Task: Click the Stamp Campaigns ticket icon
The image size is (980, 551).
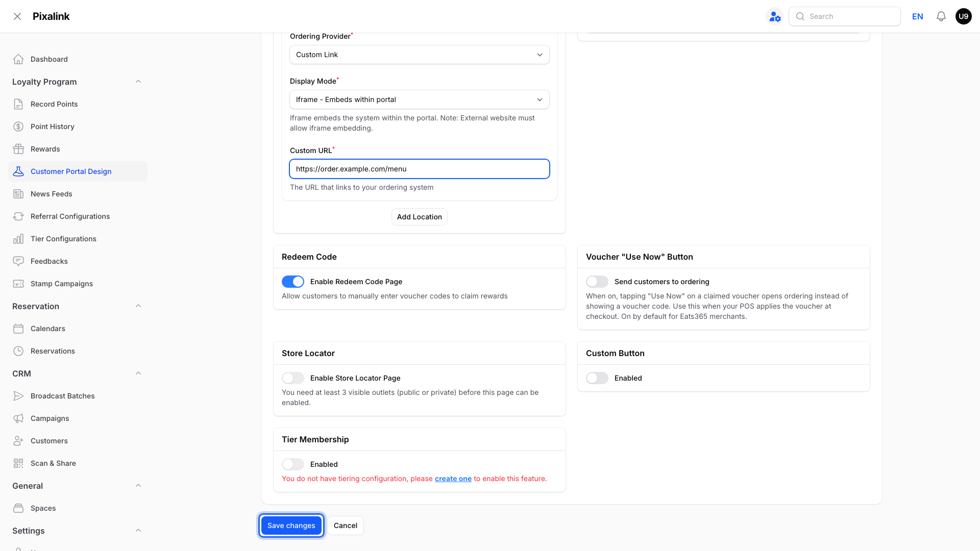Action: tap(18, 284)
